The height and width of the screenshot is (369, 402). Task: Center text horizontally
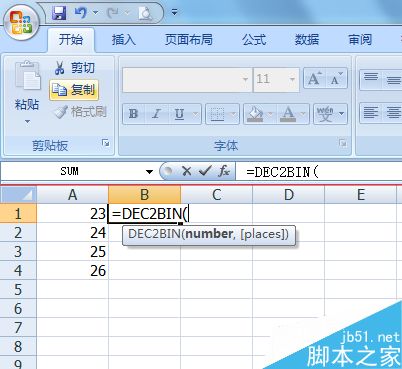(393, 113)
